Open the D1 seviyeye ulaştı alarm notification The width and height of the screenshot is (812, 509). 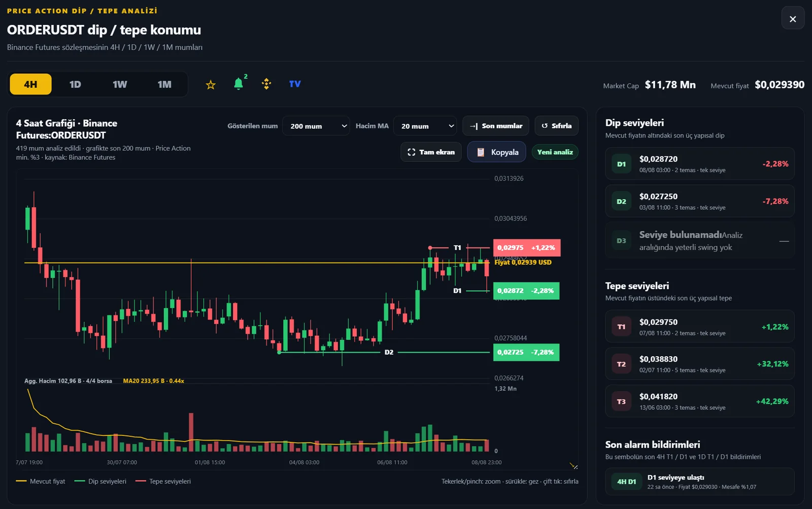click(700, 482)
